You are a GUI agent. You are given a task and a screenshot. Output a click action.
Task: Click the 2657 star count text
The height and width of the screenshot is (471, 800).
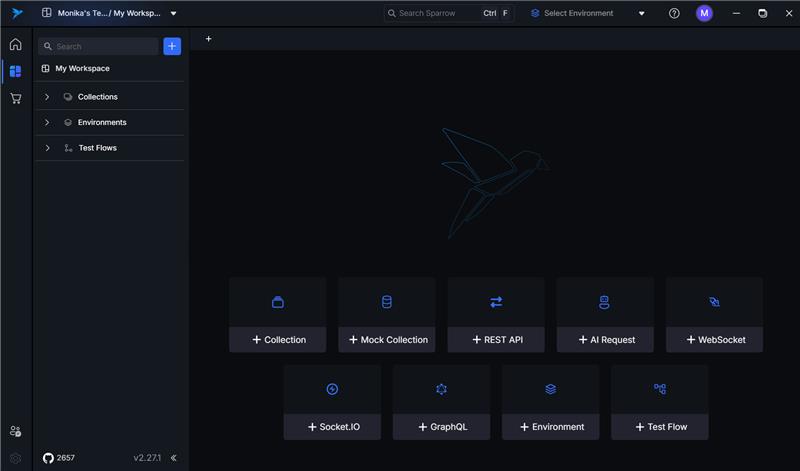pos(65,458)
